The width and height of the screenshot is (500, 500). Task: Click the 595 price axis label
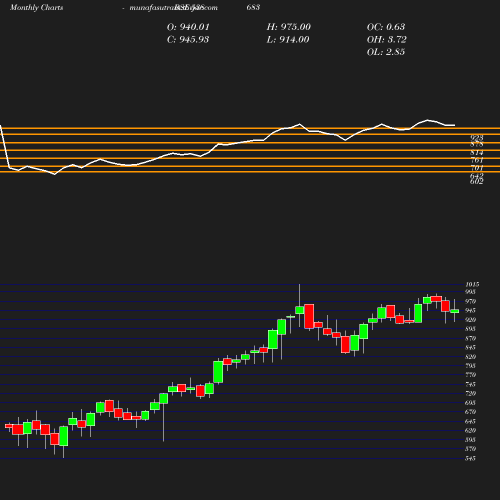(x=471, y=440)
